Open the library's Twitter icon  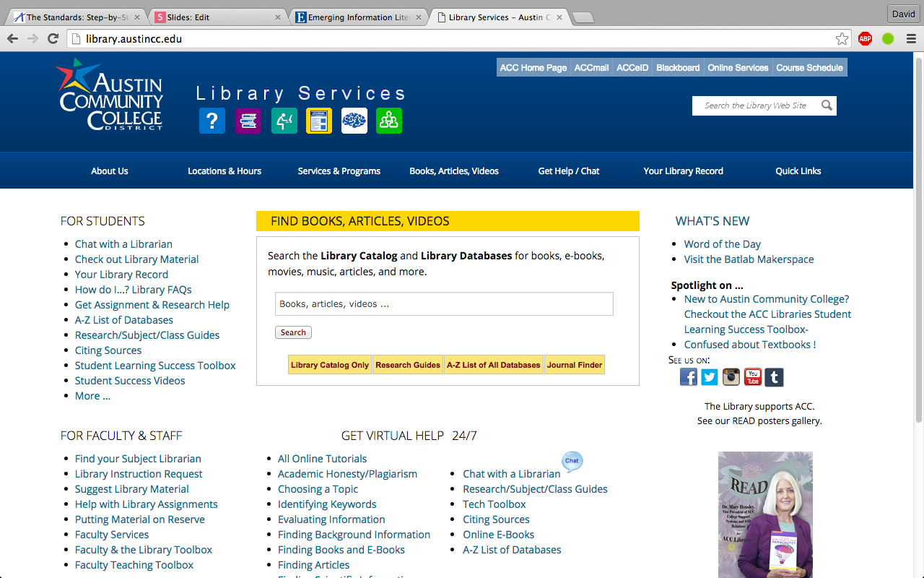click(710, 377)
